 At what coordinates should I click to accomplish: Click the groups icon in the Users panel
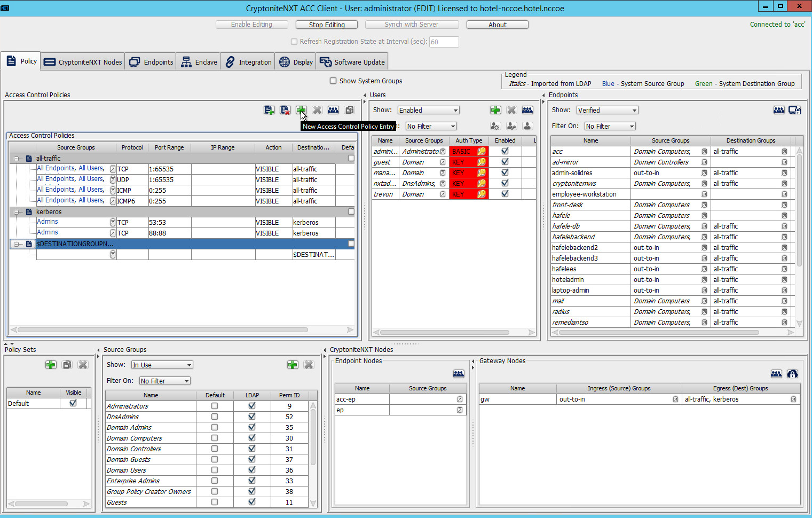527,110
